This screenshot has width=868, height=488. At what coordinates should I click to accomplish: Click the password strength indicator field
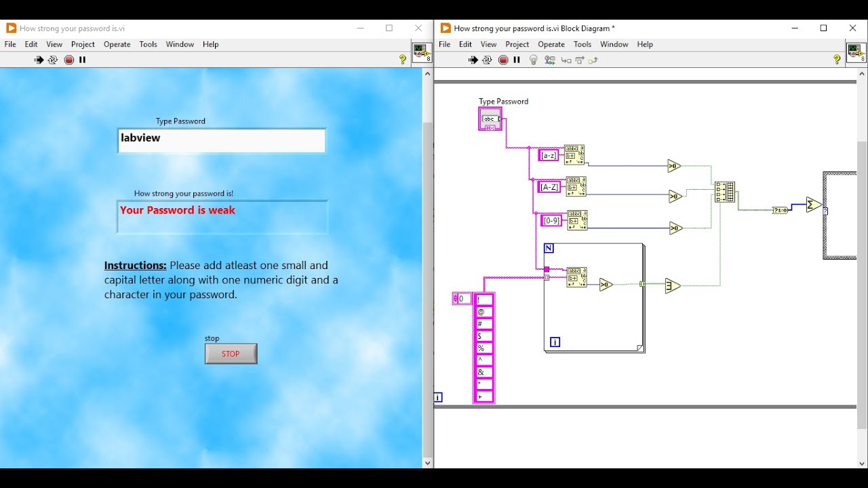[x=222, y=217]
